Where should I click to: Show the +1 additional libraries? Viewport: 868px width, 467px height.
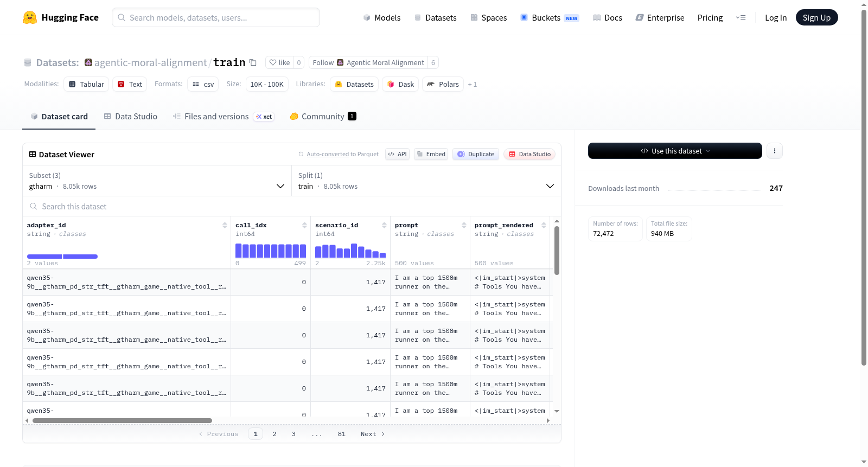point(473,84)
